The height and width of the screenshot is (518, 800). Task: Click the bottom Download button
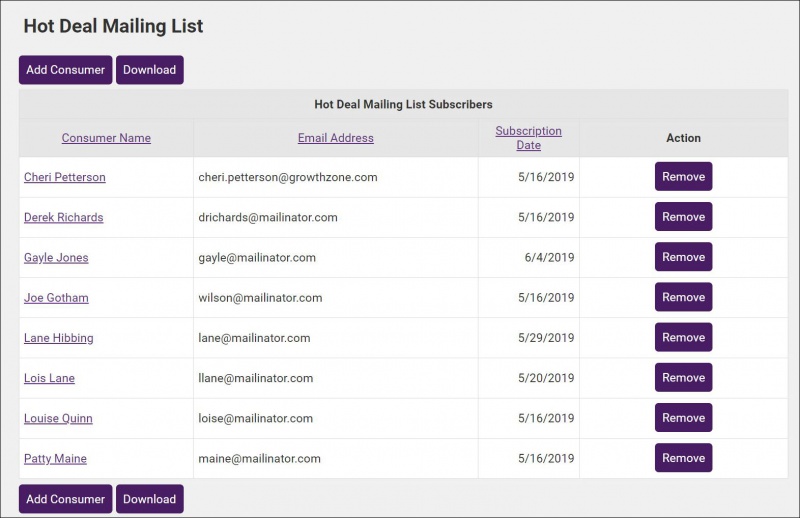(149, 499)
